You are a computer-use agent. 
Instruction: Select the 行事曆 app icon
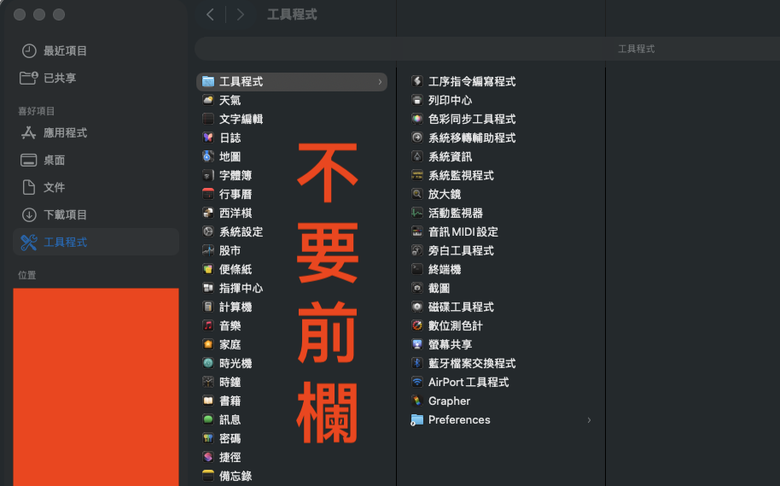tap(208, 194)
